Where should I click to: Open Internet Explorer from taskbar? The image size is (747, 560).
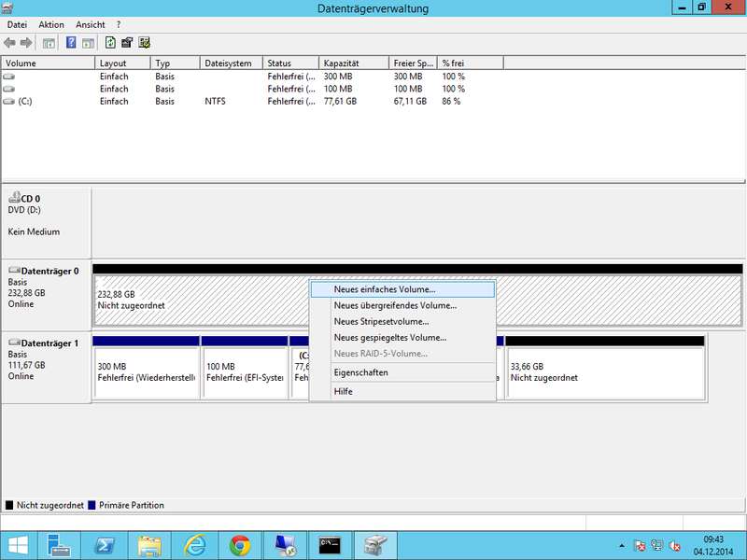coord(195,544)
